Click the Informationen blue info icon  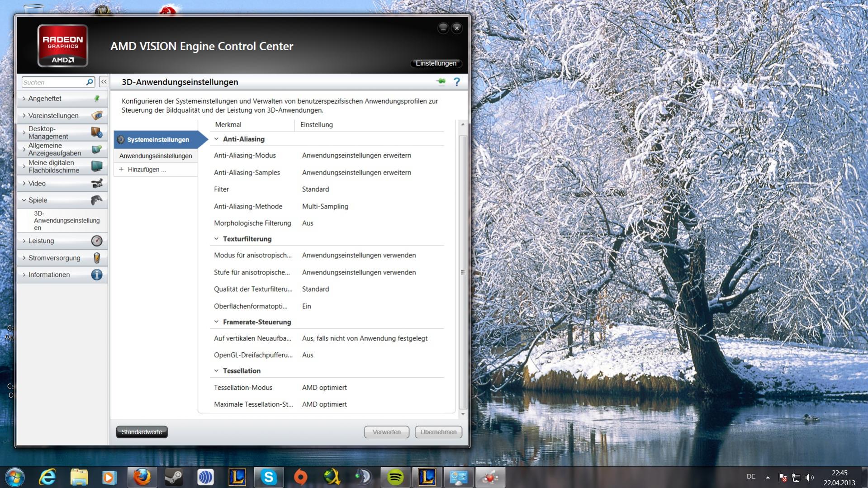(97, 275)
